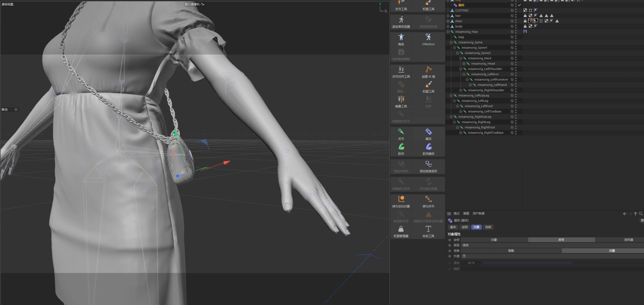Click 添加变换变形 add transform morph
The width and height of the screenshot is (644, 305).
click(x=428, y=167)
